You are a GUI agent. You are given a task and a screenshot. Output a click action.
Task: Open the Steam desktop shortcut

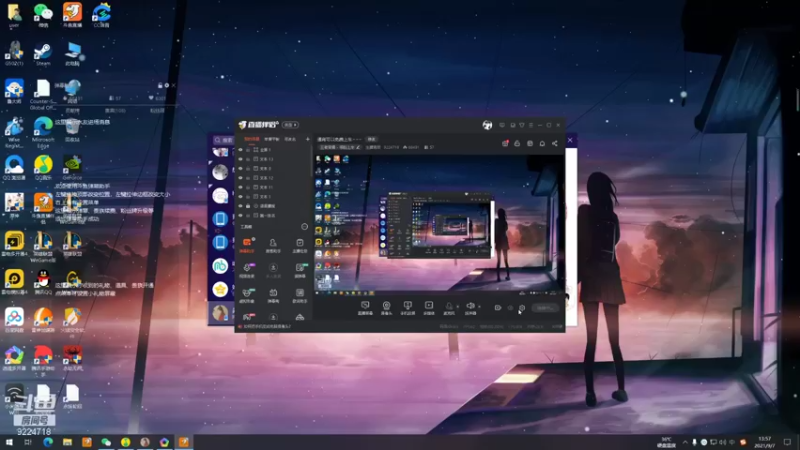(x=43, y=55)
